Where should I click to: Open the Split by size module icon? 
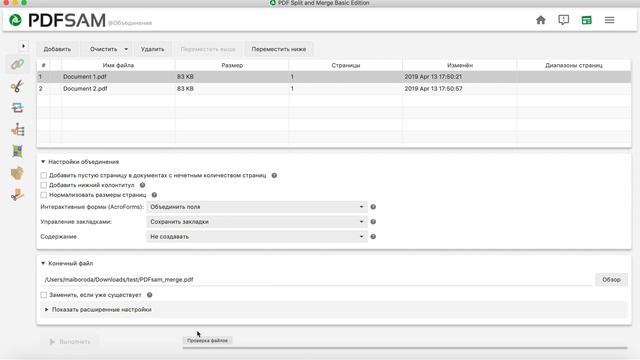click(x=17, y=195)
